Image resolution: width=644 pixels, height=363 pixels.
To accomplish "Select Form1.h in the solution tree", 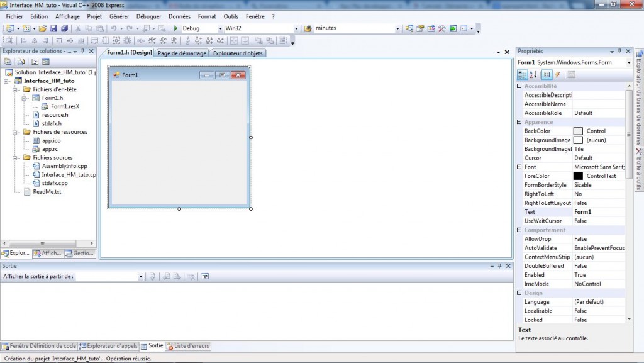I will click(52, 98).
